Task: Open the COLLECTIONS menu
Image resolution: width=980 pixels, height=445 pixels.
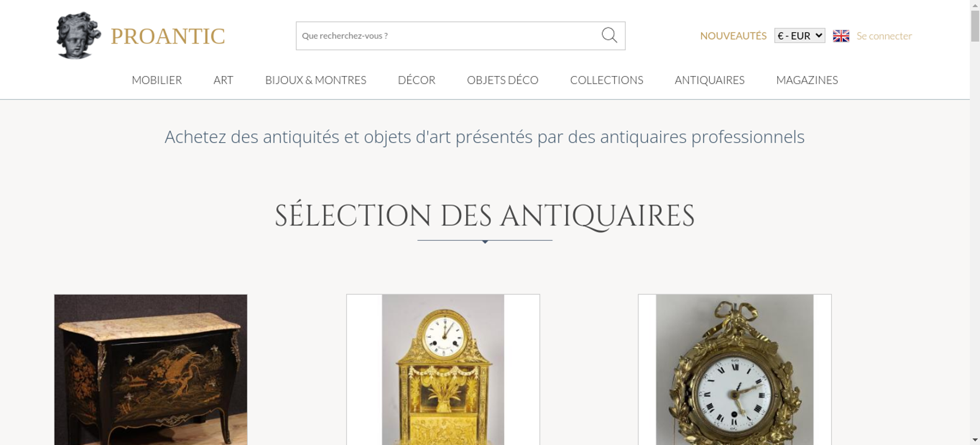Action: click(607, 80)
